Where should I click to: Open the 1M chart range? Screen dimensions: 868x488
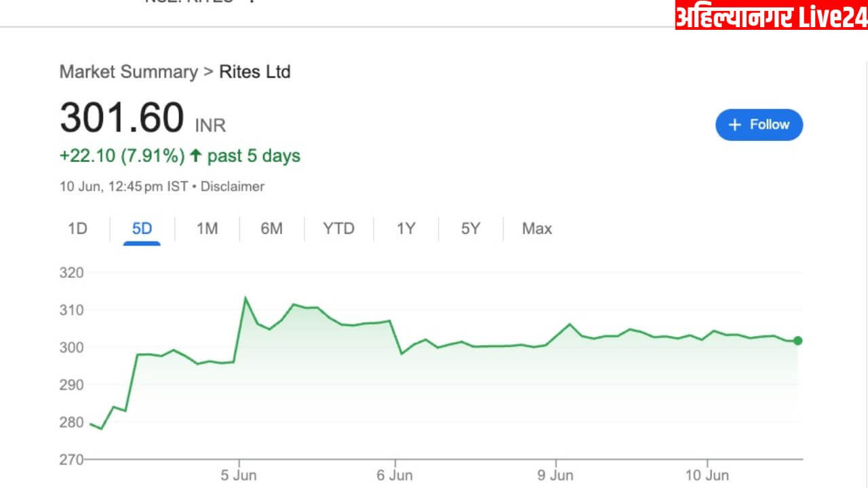pyautogui.click(x=207, y=229)
